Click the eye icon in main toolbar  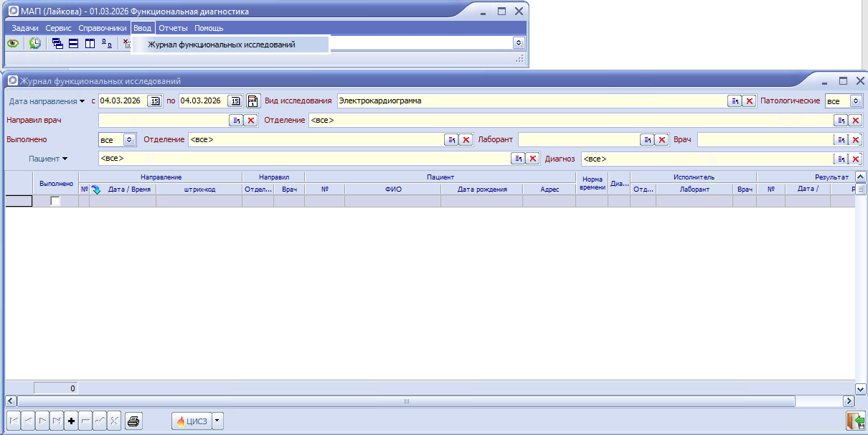13,43
